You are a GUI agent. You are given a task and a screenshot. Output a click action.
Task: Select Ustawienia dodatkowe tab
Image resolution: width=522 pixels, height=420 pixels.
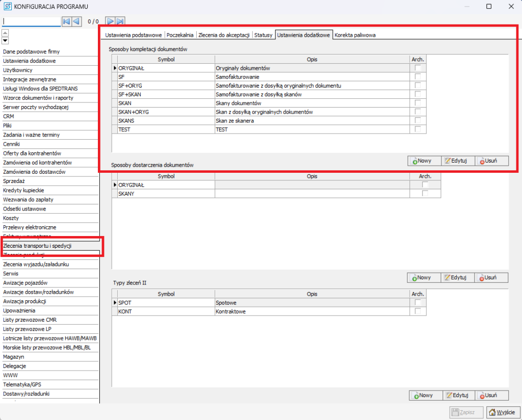(x=304, y=35)
